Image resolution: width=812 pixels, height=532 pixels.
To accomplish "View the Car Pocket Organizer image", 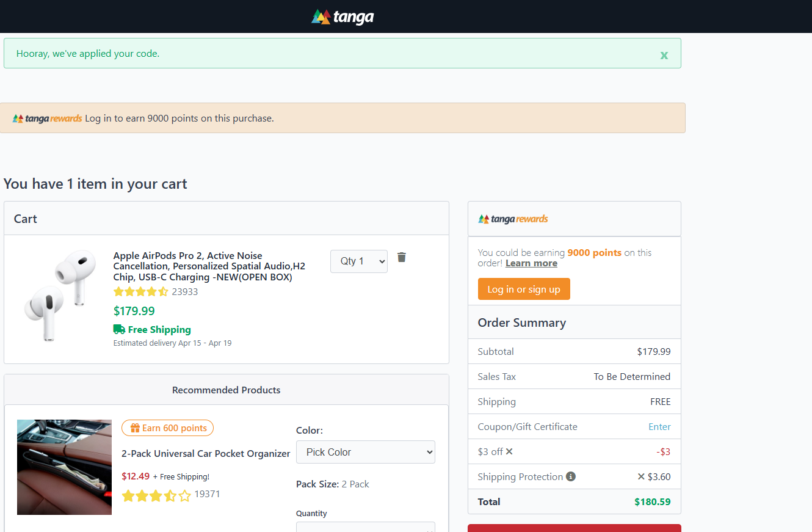I will [64, 467].
